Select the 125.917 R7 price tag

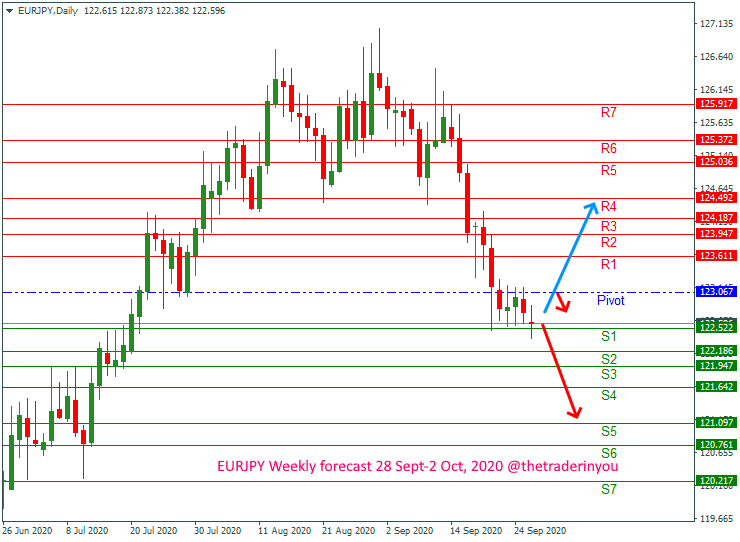[x=716, y=104]
